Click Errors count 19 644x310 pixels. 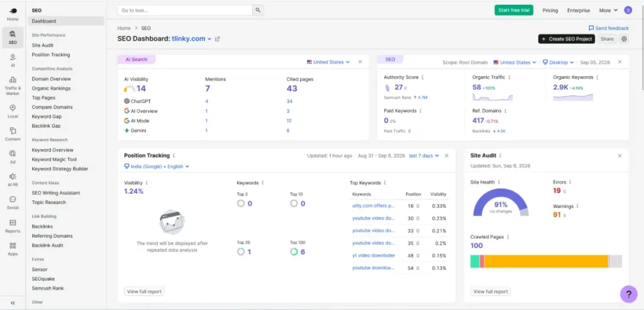click(557, 191)
